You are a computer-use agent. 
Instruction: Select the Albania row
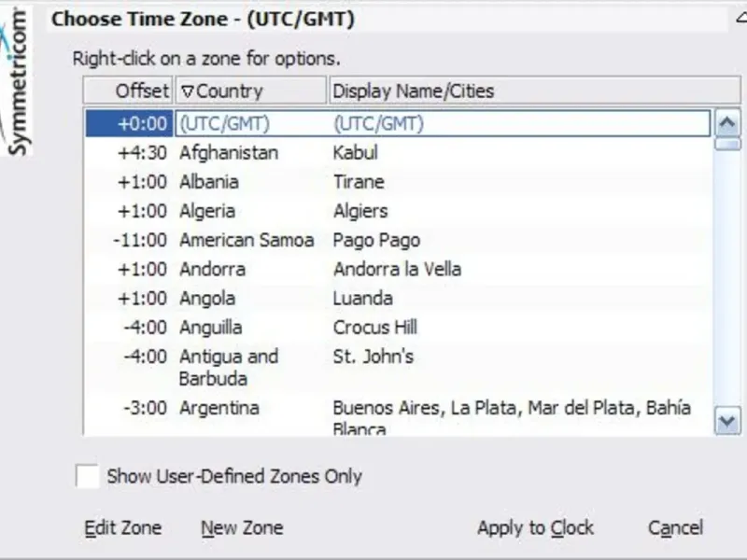coord(399,182)
